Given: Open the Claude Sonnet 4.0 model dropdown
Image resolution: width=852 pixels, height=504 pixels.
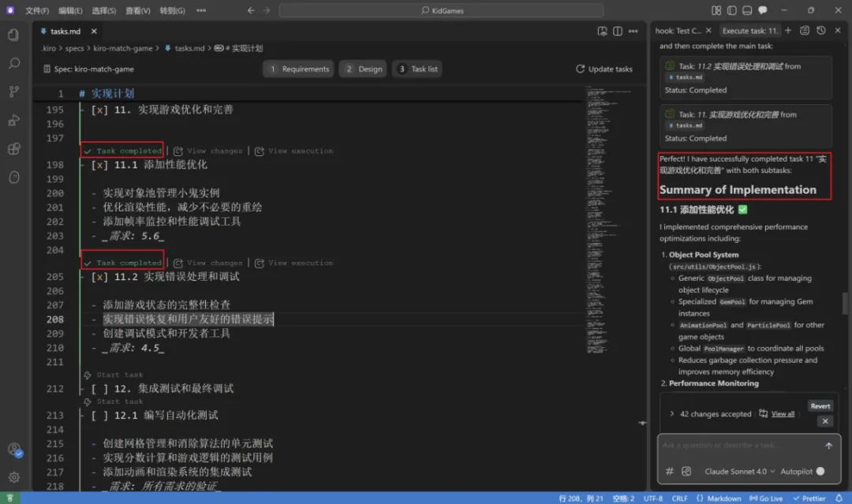Looking at the screenshot, I should click(739, 472).
